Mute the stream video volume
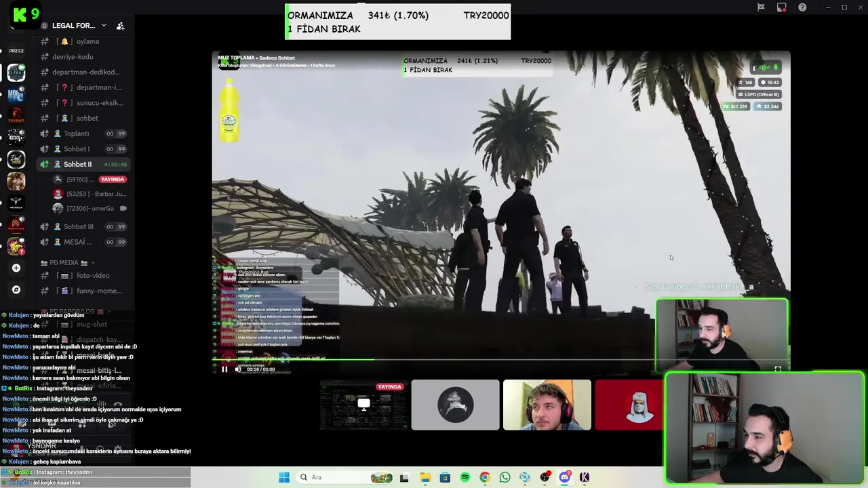Screen dimensions: 868x488 238,369
